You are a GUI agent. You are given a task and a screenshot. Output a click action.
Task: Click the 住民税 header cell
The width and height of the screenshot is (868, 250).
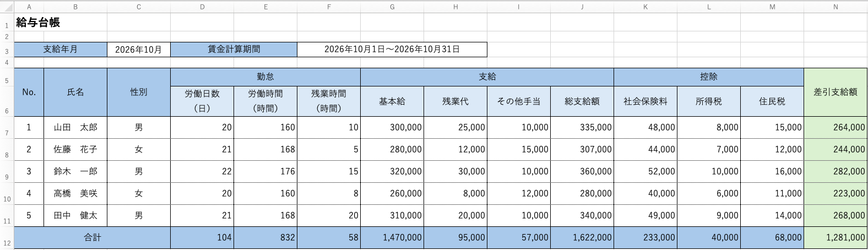[772, 101]
